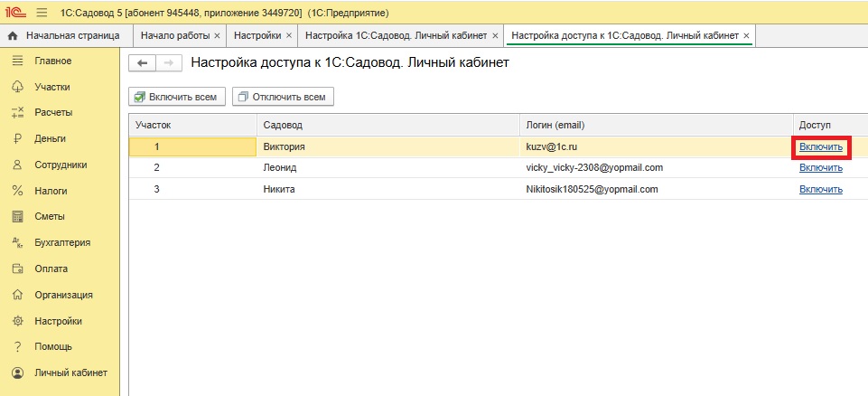The height and width of the screenshot is (396, 868).
Task: Select the Никита cell
Action: click(x=388, y=190)
